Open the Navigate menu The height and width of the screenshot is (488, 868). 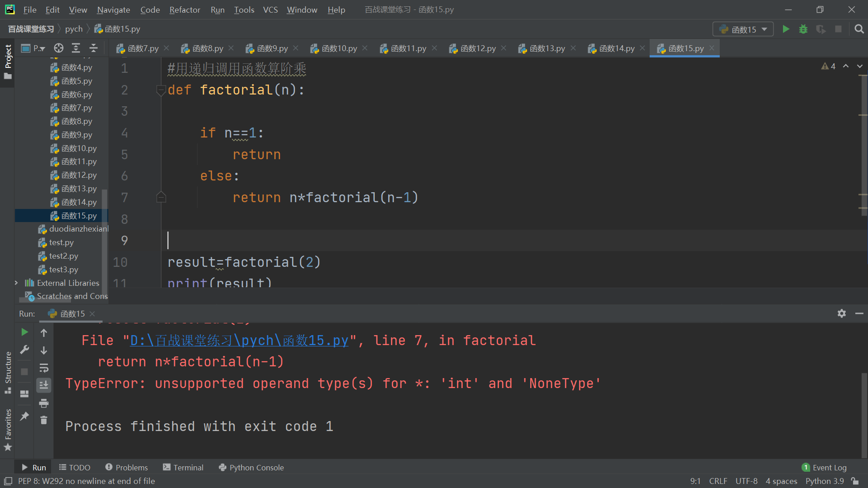click(x=113, y=9)
